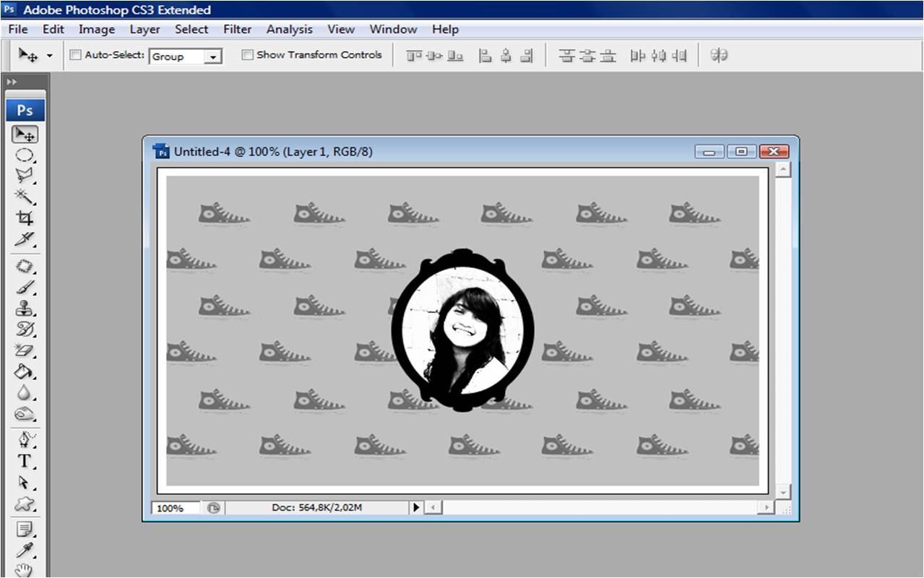Click Align Left Edges icon
Screen dimensions: 924x578
coord(485,56)
